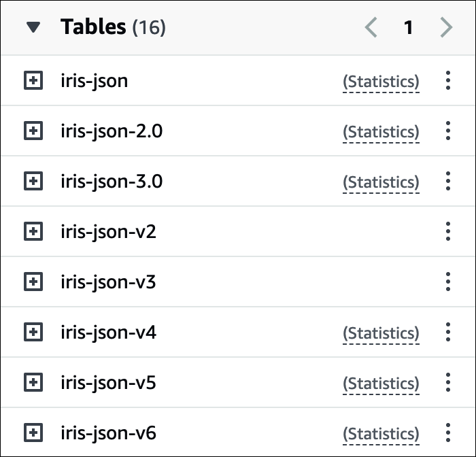Open the options menu for iris-json-v6

click(447, 433)
